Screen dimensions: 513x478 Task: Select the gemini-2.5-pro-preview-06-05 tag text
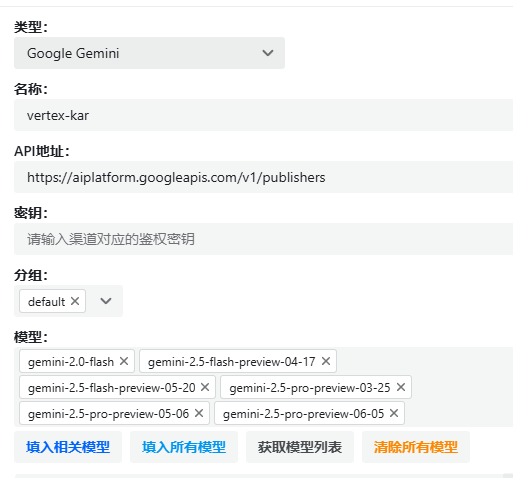pyautogui.click(x=304, y=414)
